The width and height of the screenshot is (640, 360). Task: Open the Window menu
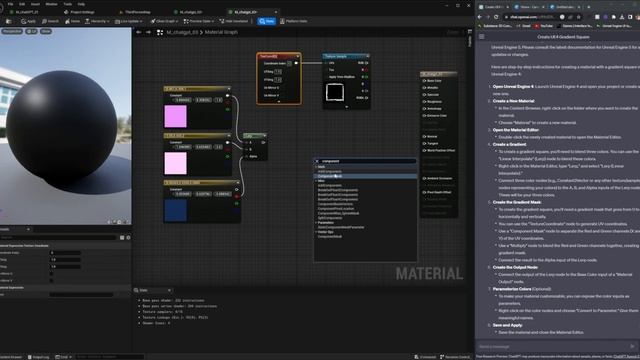[x=51, y=4]
